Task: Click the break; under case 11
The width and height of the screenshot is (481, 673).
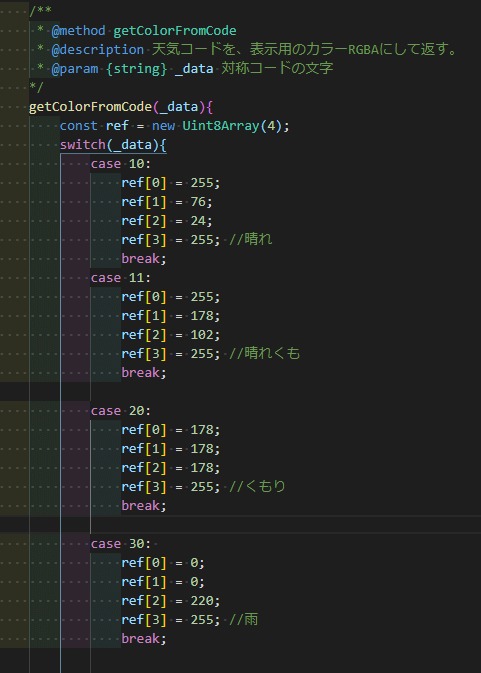Action: tap(144, 373)
